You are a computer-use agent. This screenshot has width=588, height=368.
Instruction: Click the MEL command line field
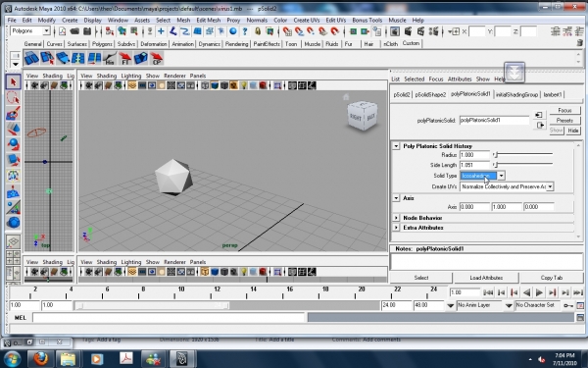[x=169, y=318]
